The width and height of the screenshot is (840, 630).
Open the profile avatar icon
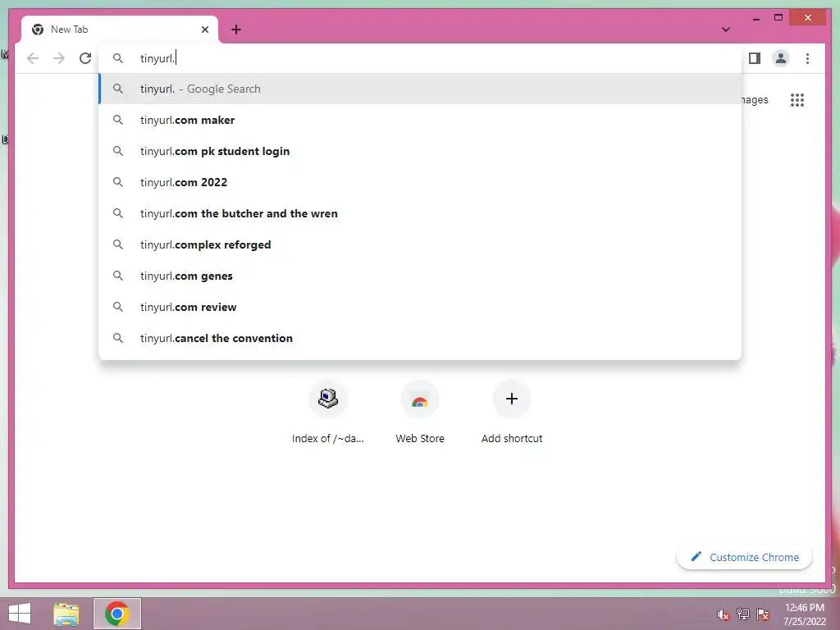pyautogui.click(x=781, y=58)
